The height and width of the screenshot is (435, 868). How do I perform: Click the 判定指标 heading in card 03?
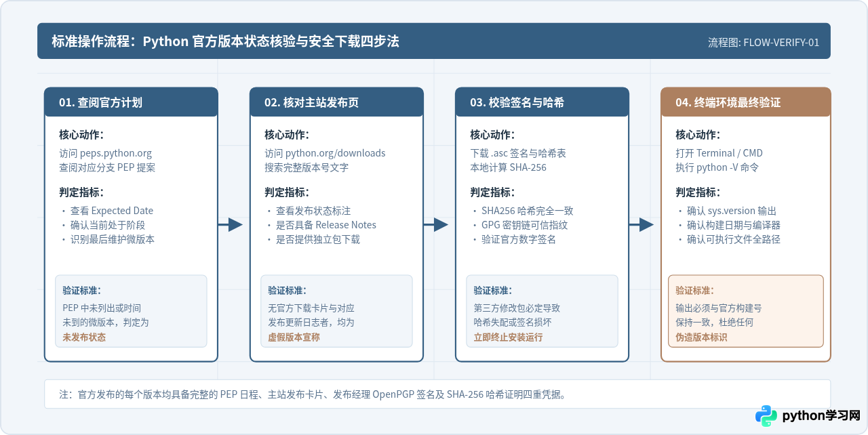click(492, 192)
